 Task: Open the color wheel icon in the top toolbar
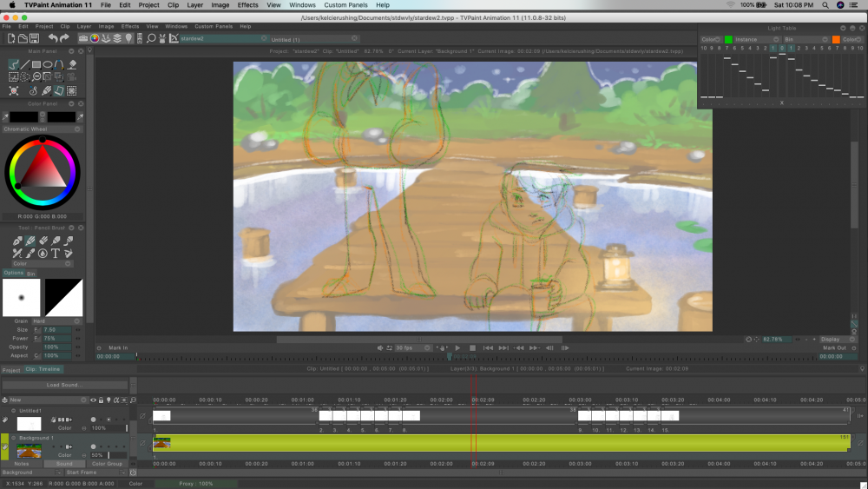coord(95,38)
